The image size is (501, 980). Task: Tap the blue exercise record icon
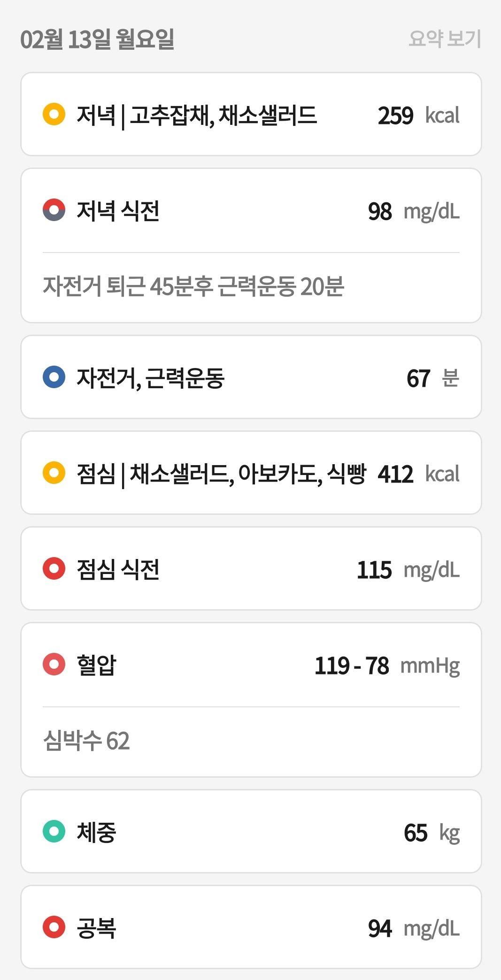54,377
